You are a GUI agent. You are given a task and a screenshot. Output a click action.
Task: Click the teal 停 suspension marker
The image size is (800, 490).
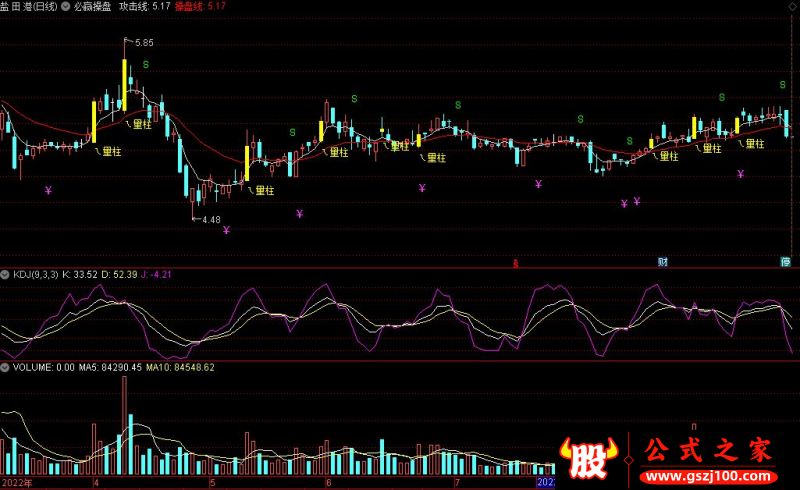[x=785, y=262]
